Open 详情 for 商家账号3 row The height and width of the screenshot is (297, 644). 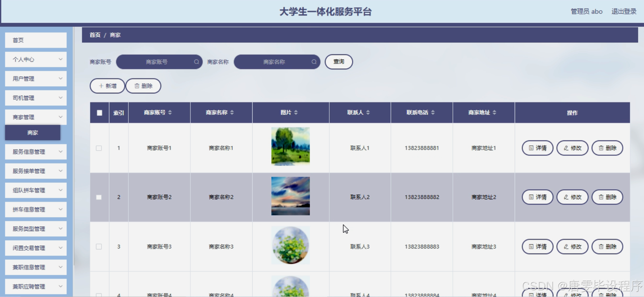coord(538,247)
